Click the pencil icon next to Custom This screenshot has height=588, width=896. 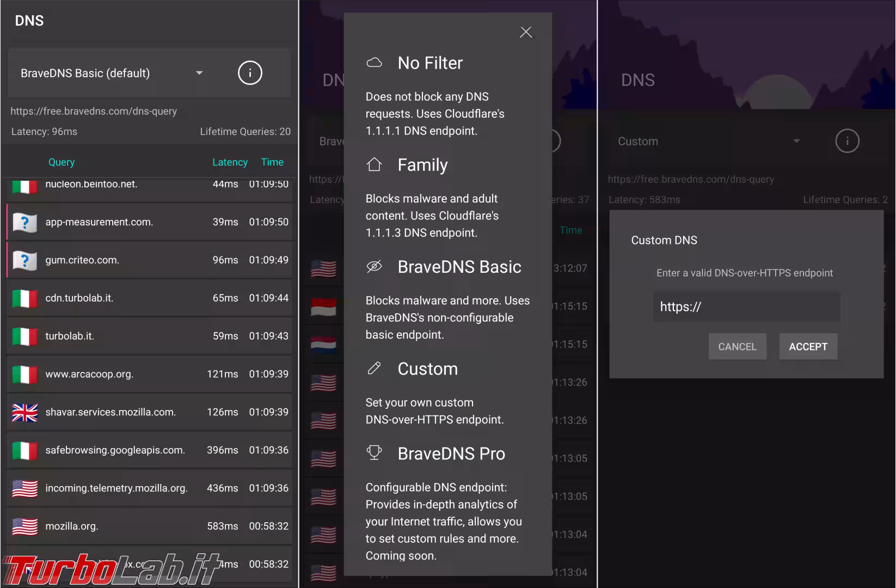click(374, 369)
